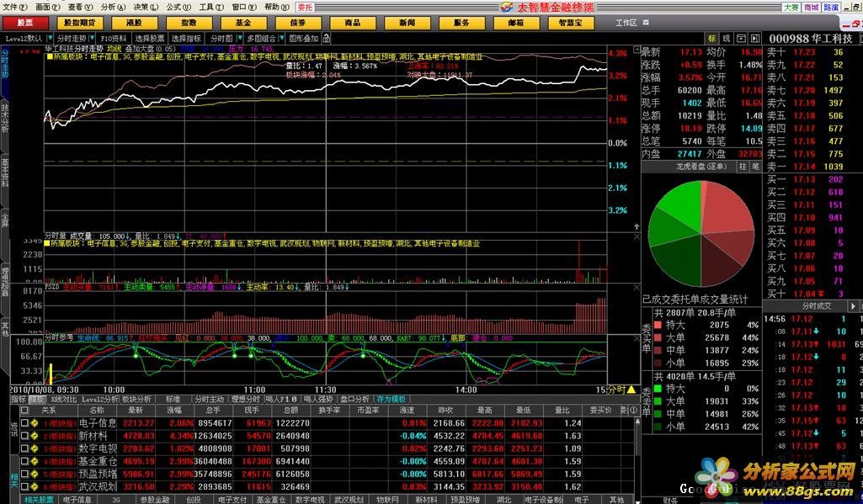Click the F10资料 toolbar item

pyautogui.click(x=114, y=38)
